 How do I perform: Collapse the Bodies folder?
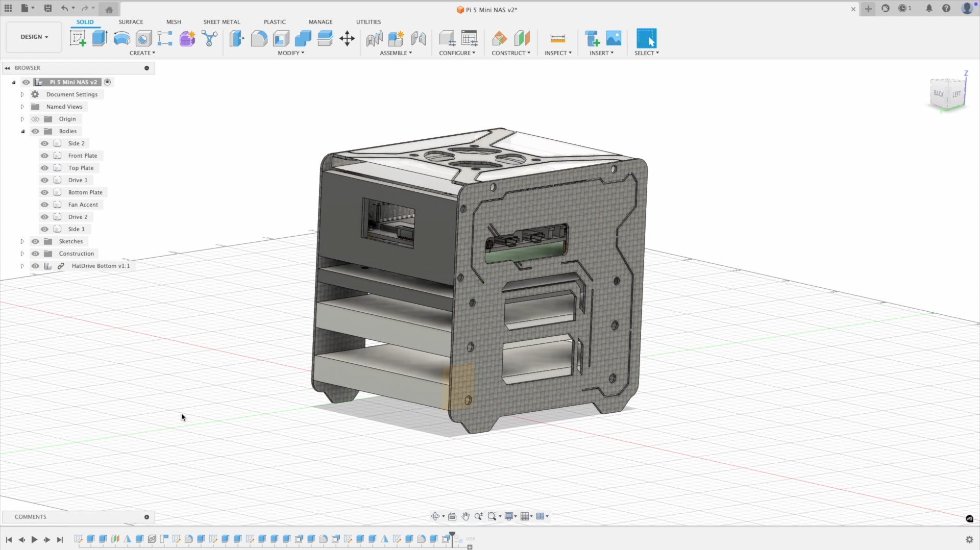pos(22,131)
